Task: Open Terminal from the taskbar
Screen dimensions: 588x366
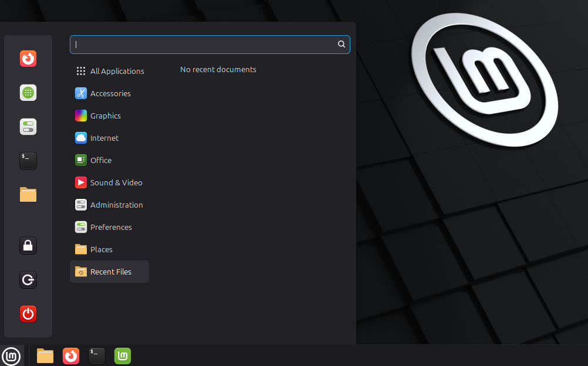Action: tap(96, 356)
